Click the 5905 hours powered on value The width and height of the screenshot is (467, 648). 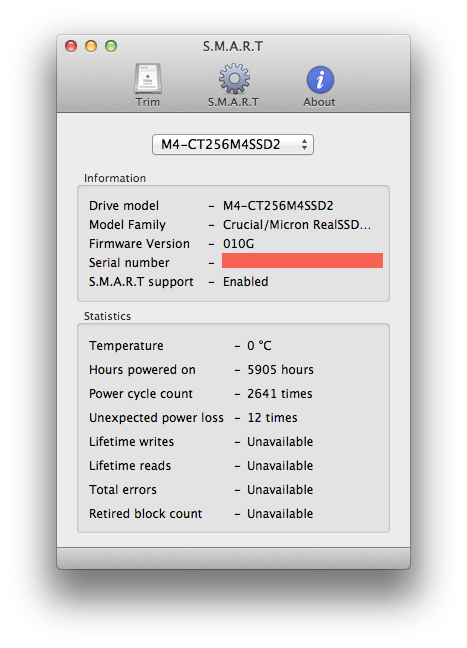point(280,369)
